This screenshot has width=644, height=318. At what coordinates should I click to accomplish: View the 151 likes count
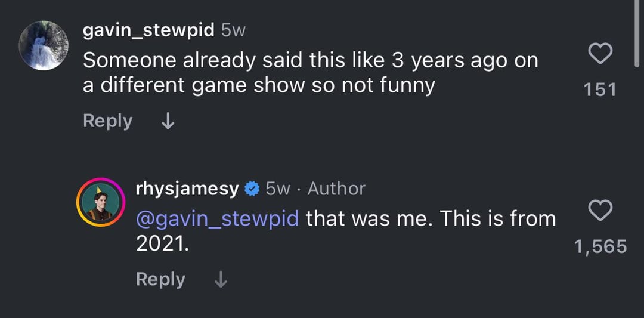pyautogui.click(x=599, y=89)
